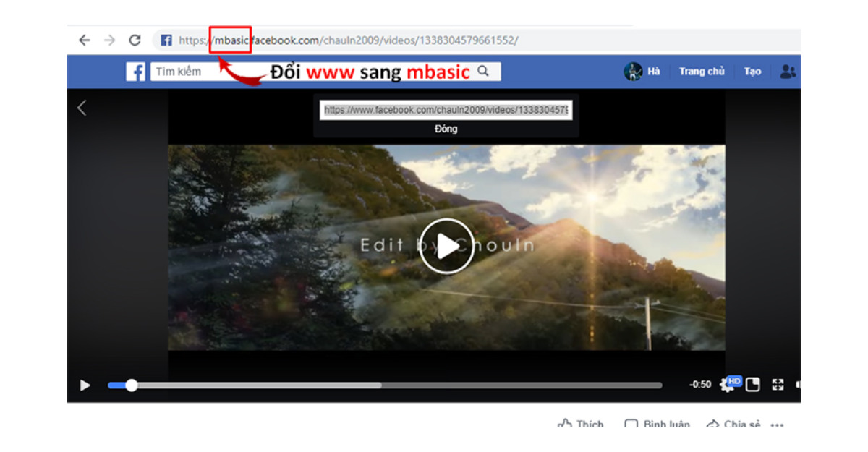Open the three-dot more options menu
Image resolution: width=868 pixels, height=452 pixels.
(778, 425)
